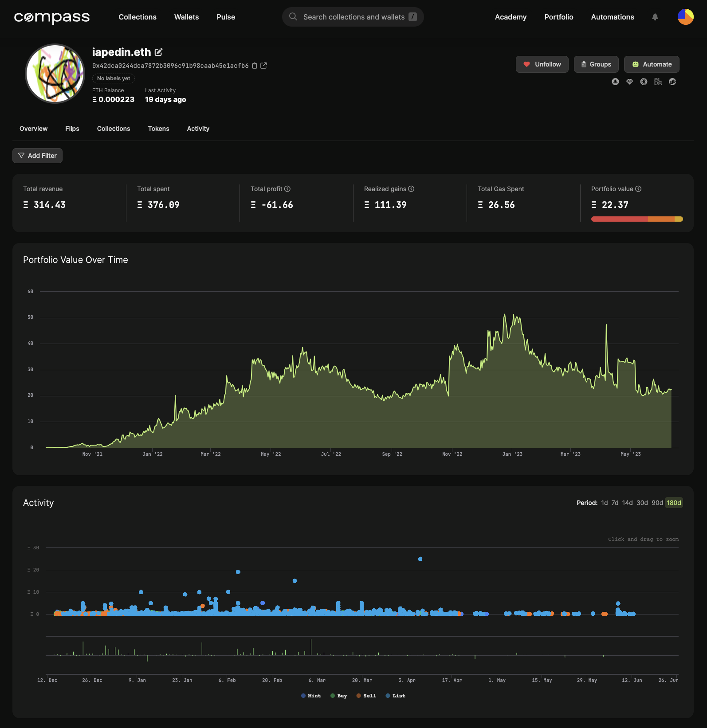Toggle the Sell series in chart legend

click(366, 696)
